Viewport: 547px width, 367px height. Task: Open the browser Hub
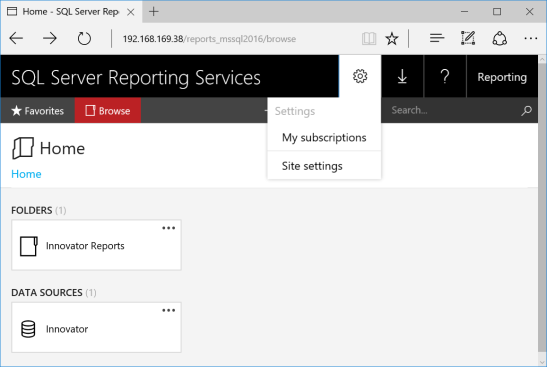[437, 38]
